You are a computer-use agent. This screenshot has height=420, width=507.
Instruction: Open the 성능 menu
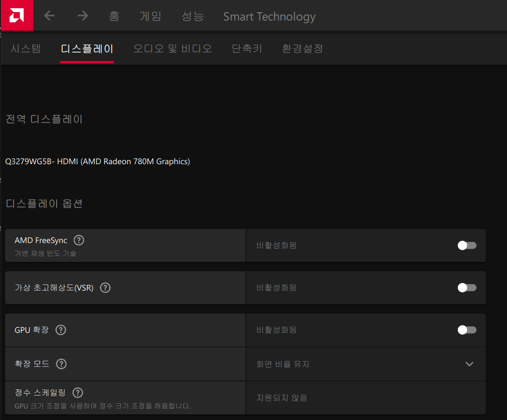(x=193, y=16)
